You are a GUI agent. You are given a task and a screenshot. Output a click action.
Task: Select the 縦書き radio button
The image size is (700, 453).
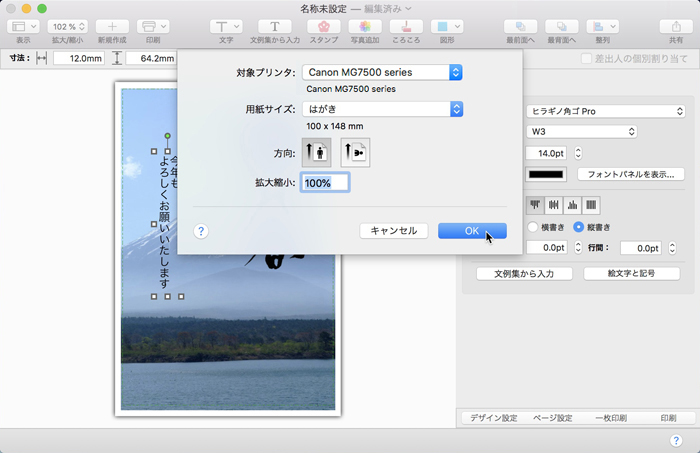click(578, 227)
